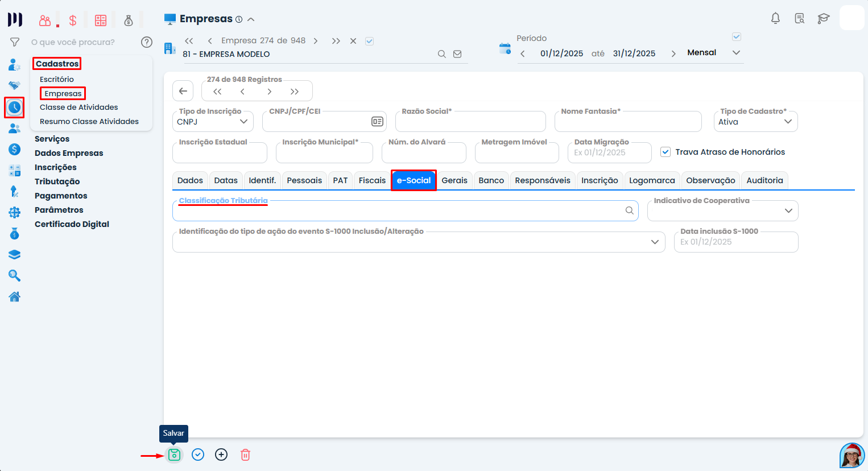This screenshot has height=471, width=868.
Task: Open Classe de Atividades menu link
Action: click(x=79, y=107)
